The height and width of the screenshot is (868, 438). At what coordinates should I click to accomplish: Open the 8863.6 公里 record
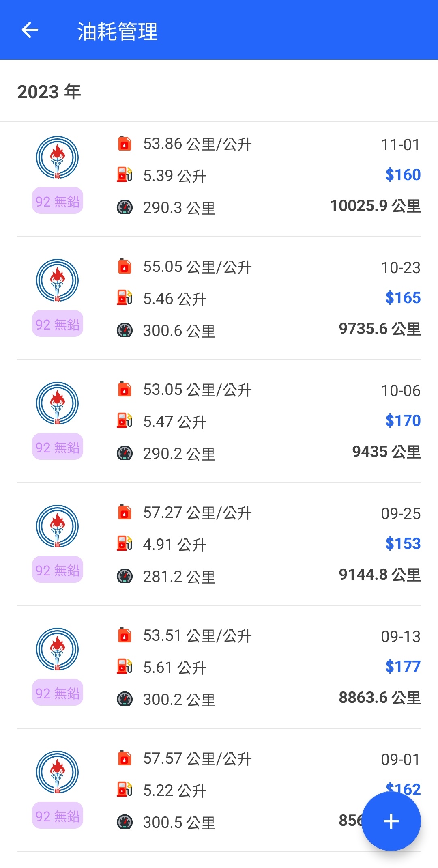coord(380,697)
